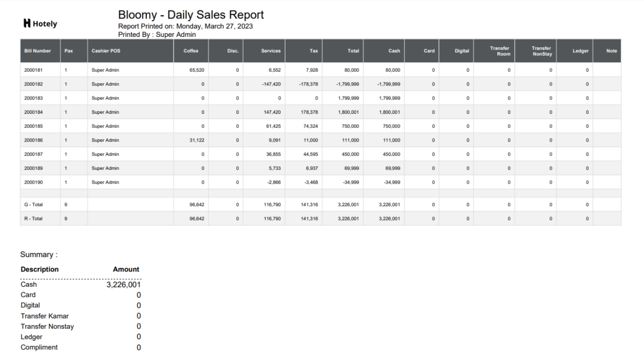Click cash value 750,000 in Cash column
This screenshot has height=361, width=644.
[x=392, y=126]
